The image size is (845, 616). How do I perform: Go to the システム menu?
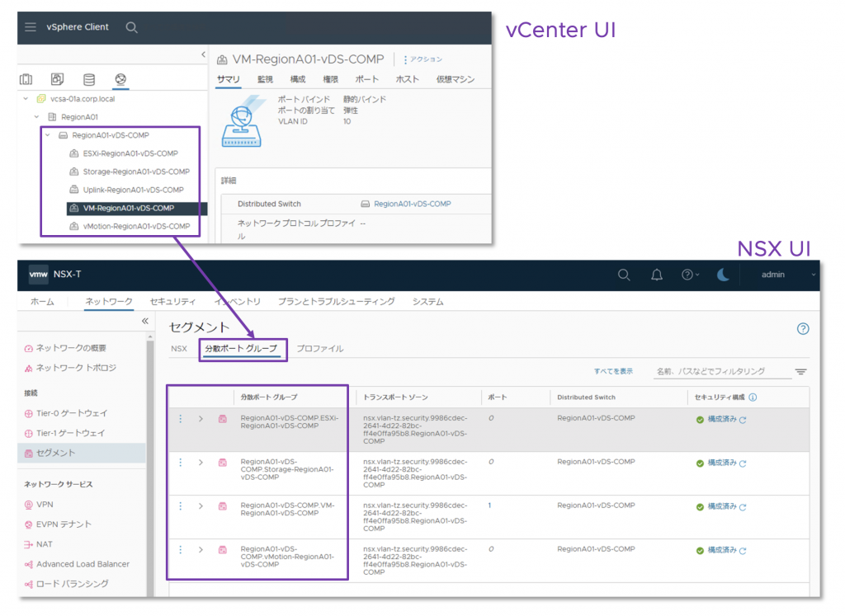(x=428, y=302)
